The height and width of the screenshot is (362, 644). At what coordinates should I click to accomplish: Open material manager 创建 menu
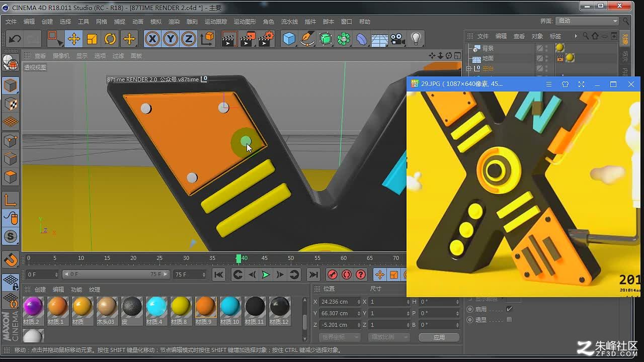(40, 290)
